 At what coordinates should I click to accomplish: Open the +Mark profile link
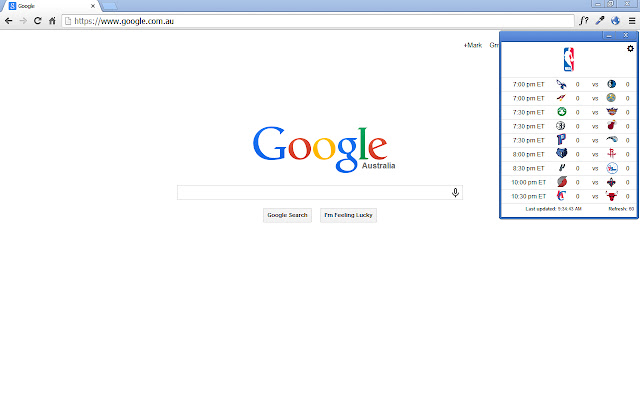pos(473,45)
